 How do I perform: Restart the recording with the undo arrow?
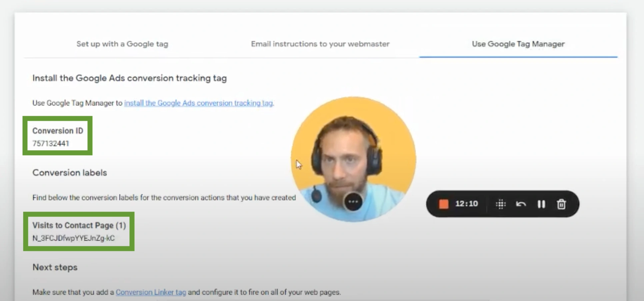tap(521, 204)
